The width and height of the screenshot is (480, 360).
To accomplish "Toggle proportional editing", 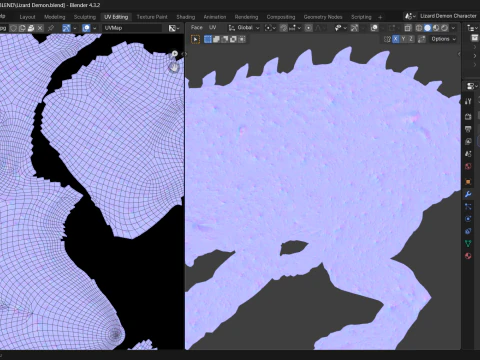I will coord(309,28).
